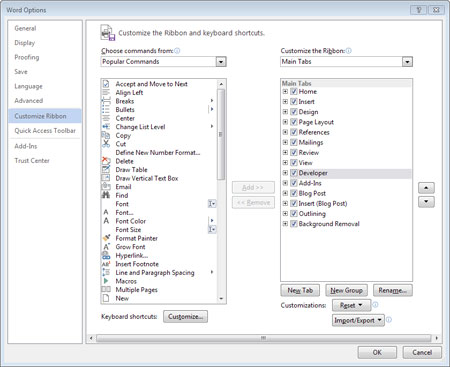The width and height of the screenshot is (450, 367).
Task: Open the Quick Access Toolbar category
Action: (45, 131)
